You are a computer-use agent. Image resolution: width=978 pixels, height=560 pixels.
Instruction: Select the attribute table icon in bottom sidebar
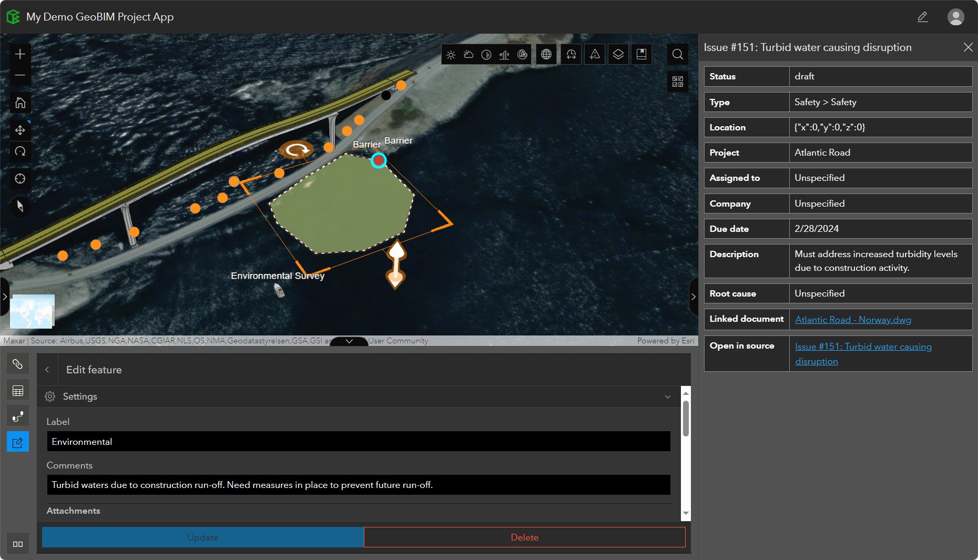(18, 390)
